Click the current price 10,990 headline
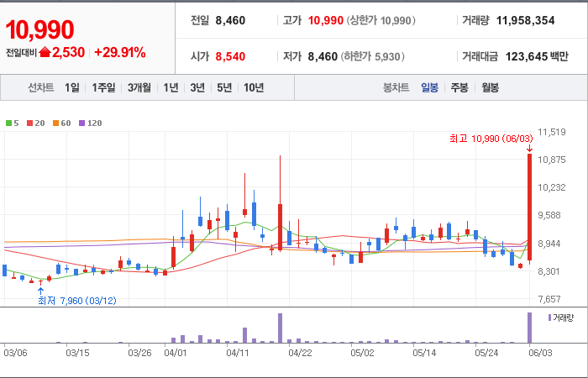 39,29
